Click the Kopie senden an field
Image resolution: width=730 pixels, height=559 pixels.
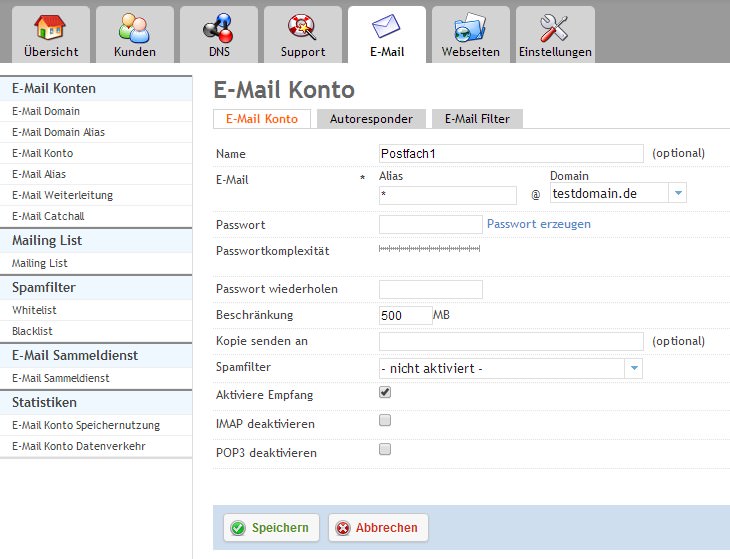coord(510,342)
